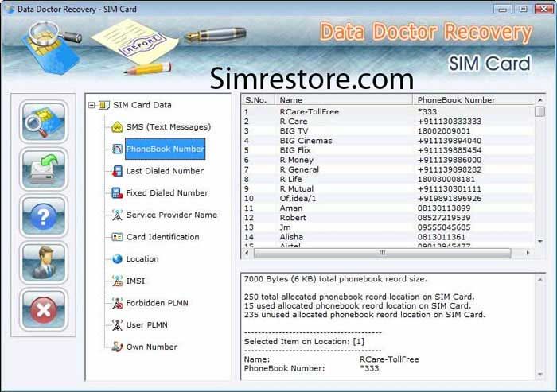Select Service Provider Name entry
The height and width of the screenshot is (392, 557).
pos(172,215)
